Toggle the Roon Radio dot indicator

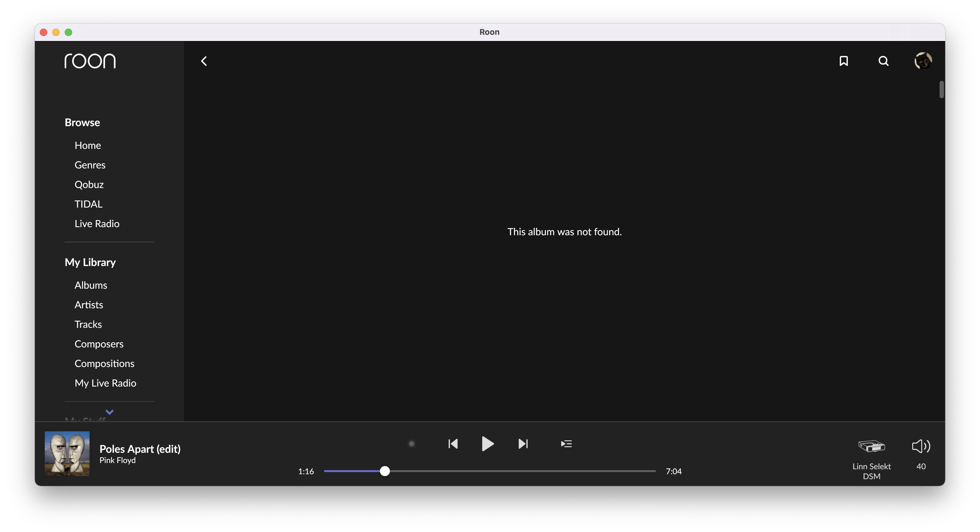(x=411, y=444)
